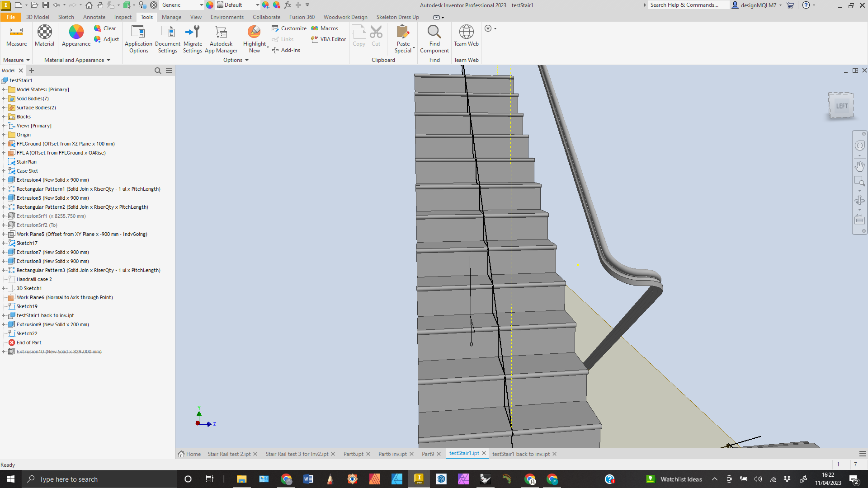
Task: Select the Measure tool
Action: [16, 36]
